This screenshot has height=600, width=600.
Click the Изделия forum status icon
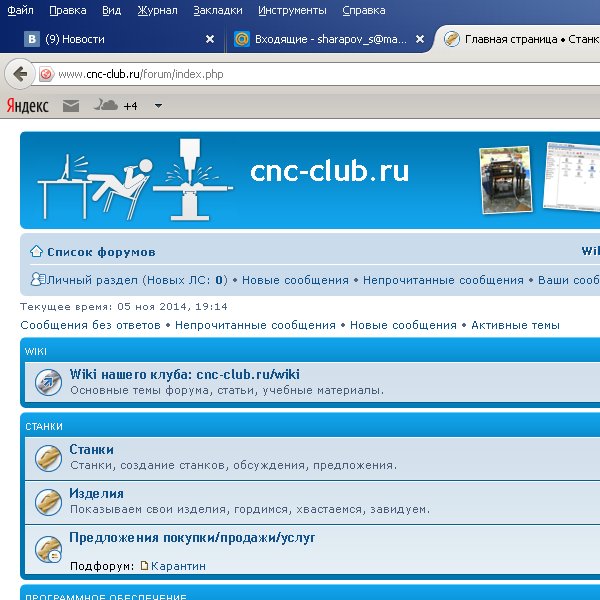point(48,502)
